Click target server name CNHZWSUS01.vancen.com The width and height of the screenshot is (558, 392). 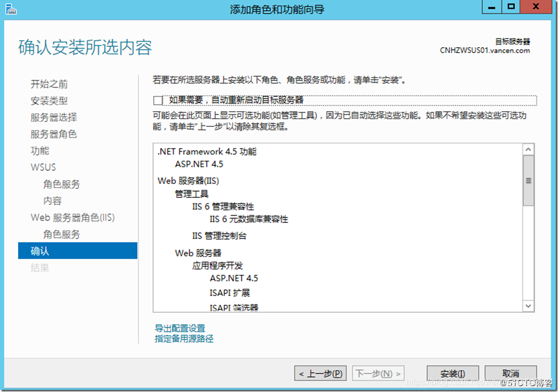[x=485, y=50]
